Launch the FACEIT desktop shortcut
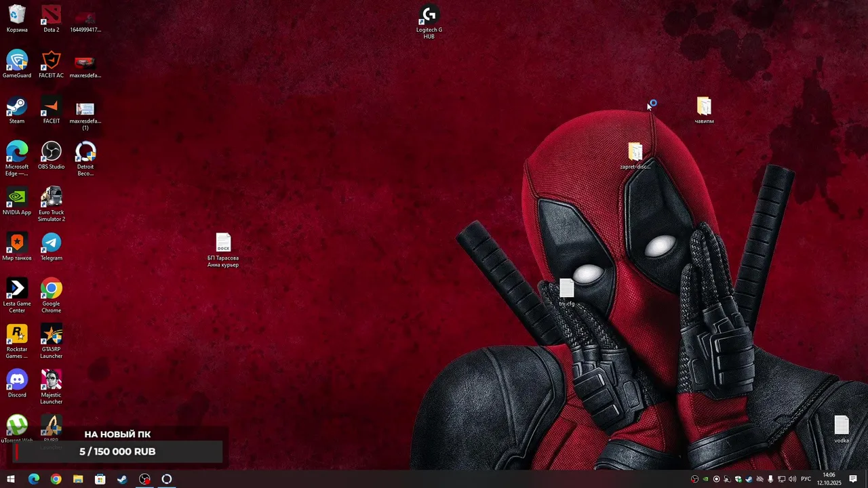Screen dimensions: 868x488 click(52, 110)
